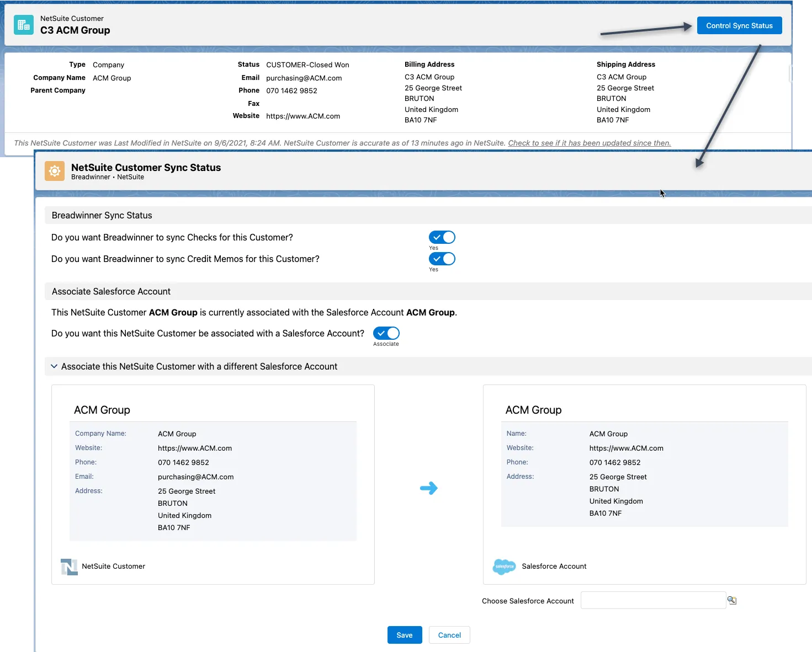Click the Website value in Salesforce Account card
The image size is (812, 652).
(x=627, y=448)
